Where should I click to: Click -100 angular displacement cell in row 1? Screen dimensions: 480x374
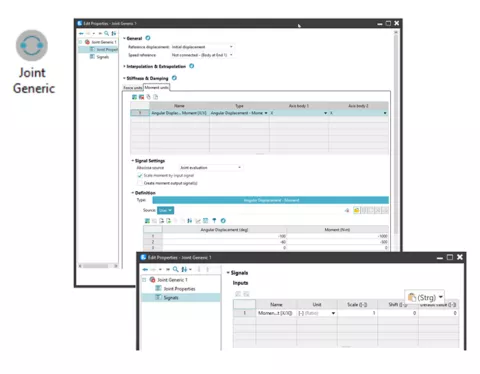224,236
